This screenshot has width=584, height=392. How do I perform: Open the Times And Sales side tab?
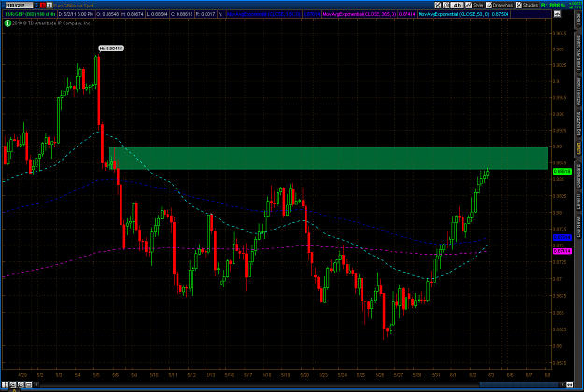[578, 53]
